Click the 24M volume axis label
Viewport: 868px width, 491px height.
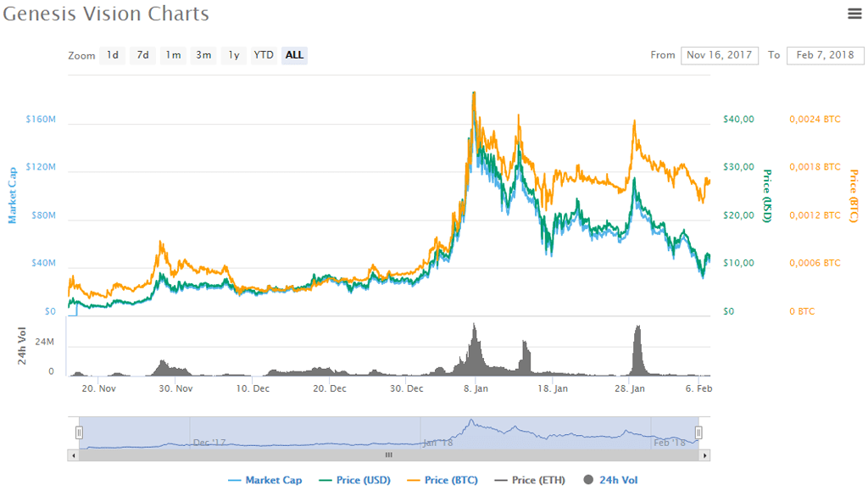click(x=44, y=342)
